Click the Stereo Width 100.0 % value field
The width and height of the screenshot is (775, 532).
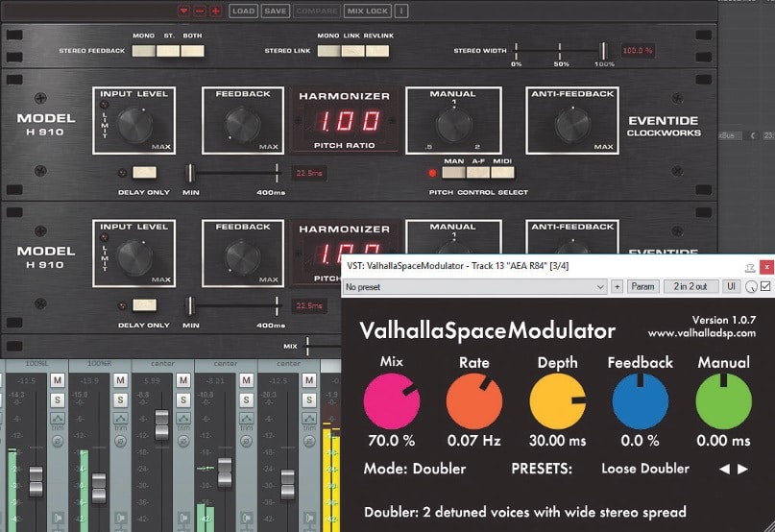tap(638, 51)
